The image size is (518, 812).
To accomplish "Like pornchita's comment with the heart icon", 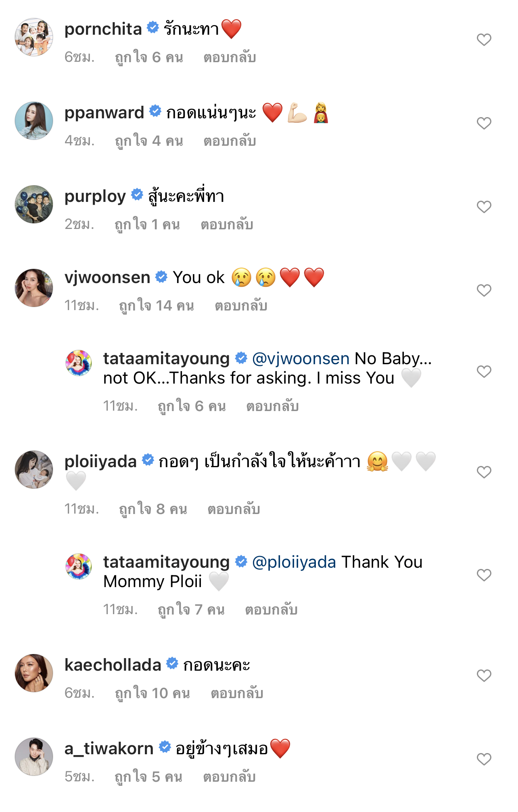I will [484, 40].
